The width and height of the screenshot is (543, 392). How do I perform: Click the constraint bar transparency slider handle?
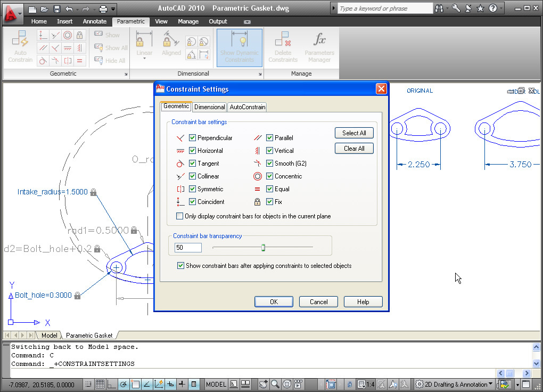click(263, 248)
